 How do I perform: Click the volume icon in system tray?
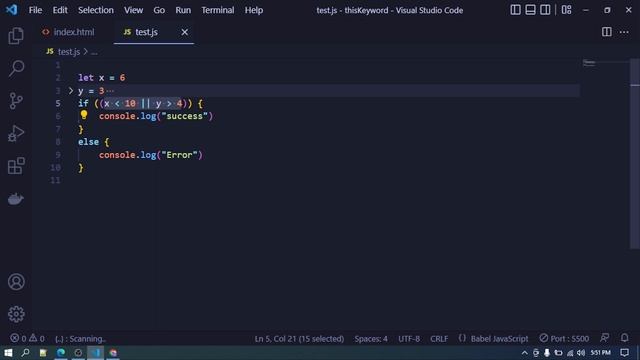pos(581,353)
